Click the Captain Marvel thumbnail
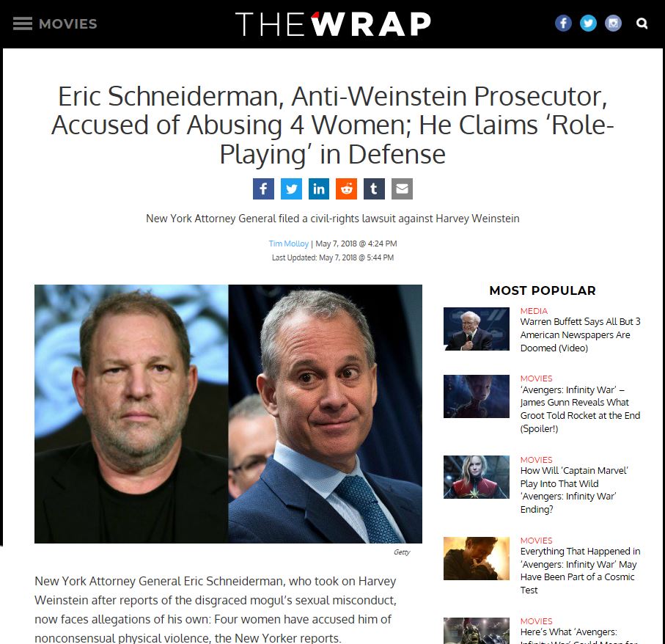This screenshot has width=665, height=644. 477,477
